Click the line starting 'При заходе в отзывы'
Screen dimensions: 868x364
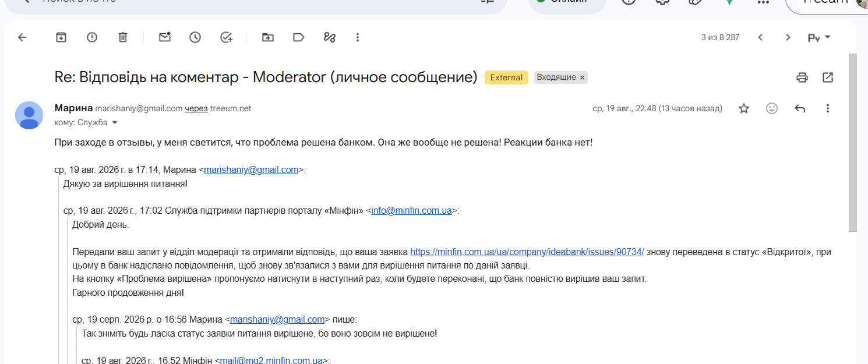coord(323,142)
